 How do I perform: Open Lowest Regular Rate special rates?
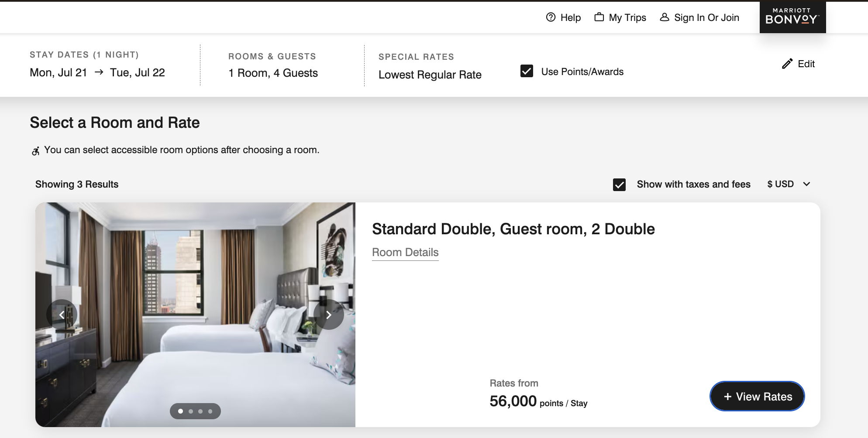click(430, 75)
